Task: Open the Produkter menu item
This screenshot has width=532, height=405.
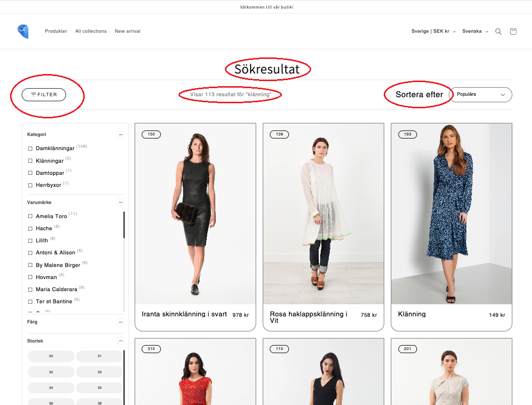Action: point(56,31)
